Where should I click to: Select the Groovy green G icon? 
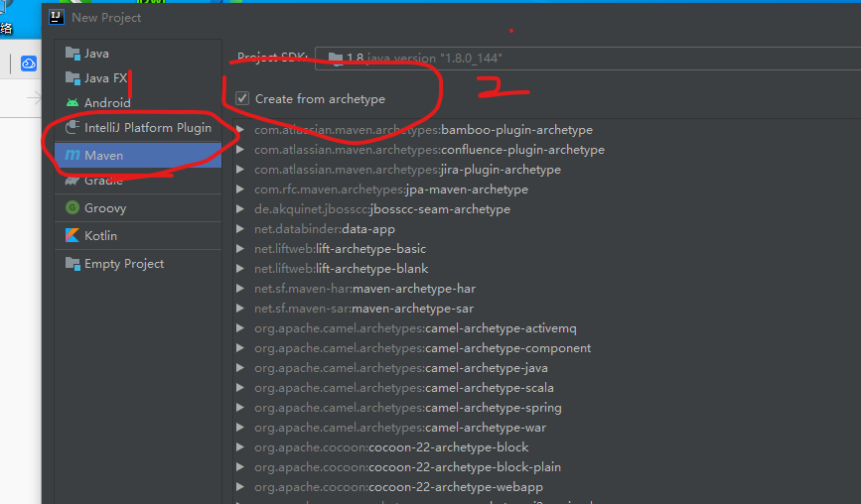(72, 207)
